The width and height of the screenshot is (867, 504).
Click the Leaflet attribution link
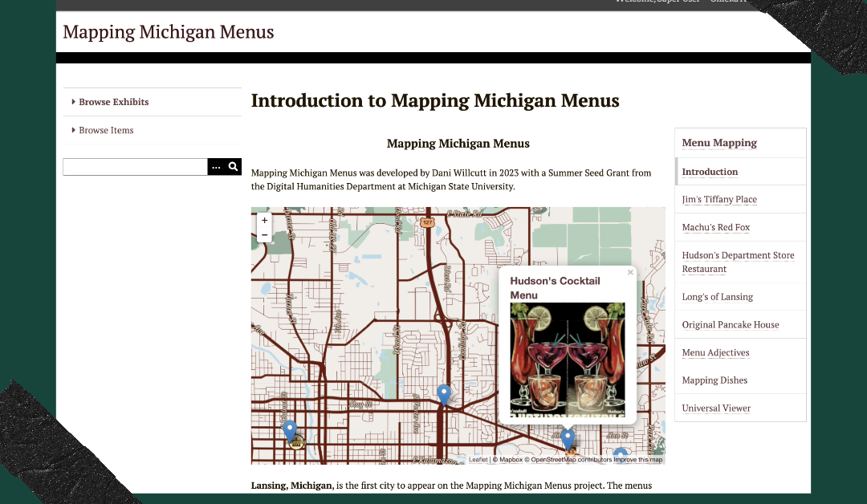click(x=478, y=460)
